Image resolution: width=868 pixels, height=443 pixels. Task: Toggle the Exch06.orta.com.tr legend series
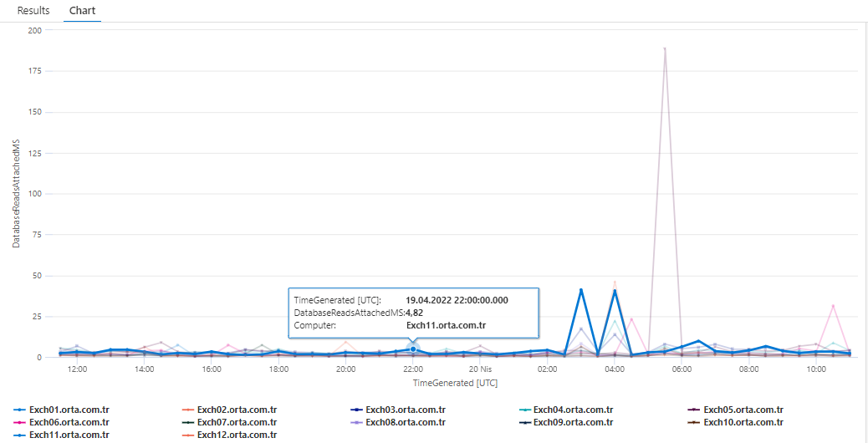click(x=61, y=423)
